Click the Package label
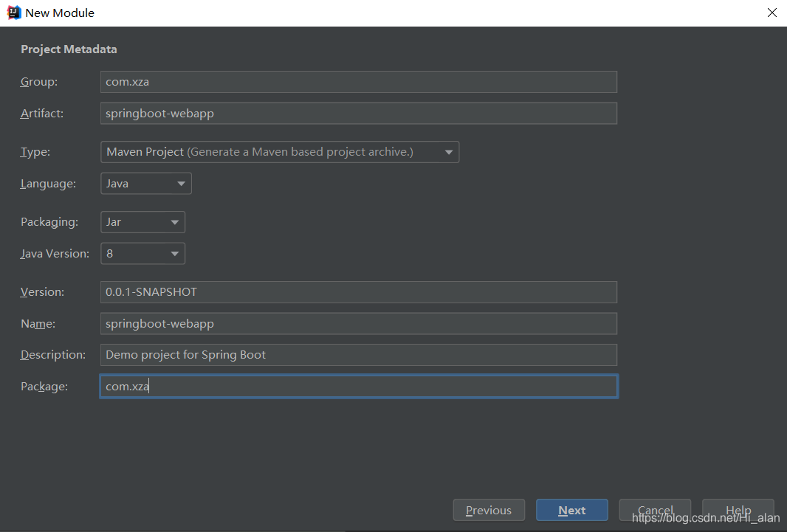Screen dimensions: 787x532 pos(44,387)
